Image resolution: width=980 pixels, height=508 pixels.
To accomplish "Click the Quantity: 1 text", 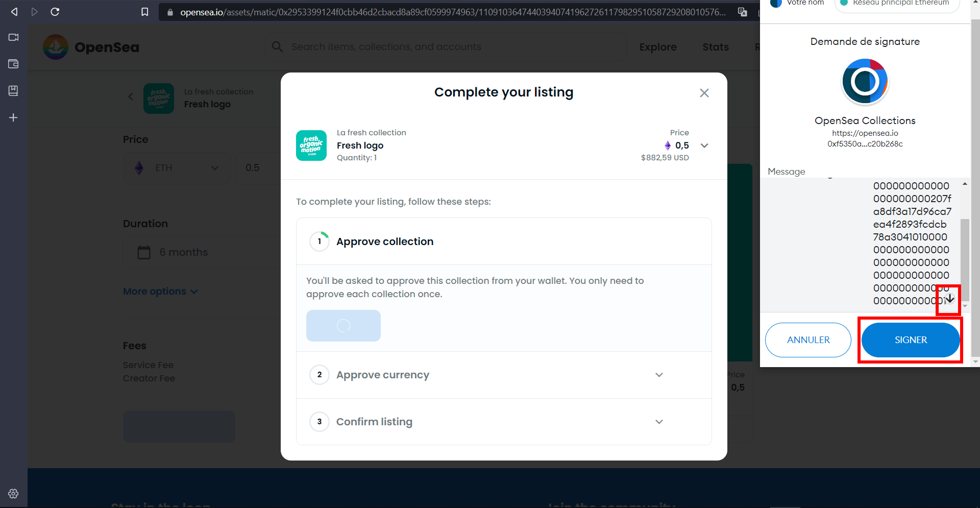I will point(357,158).
